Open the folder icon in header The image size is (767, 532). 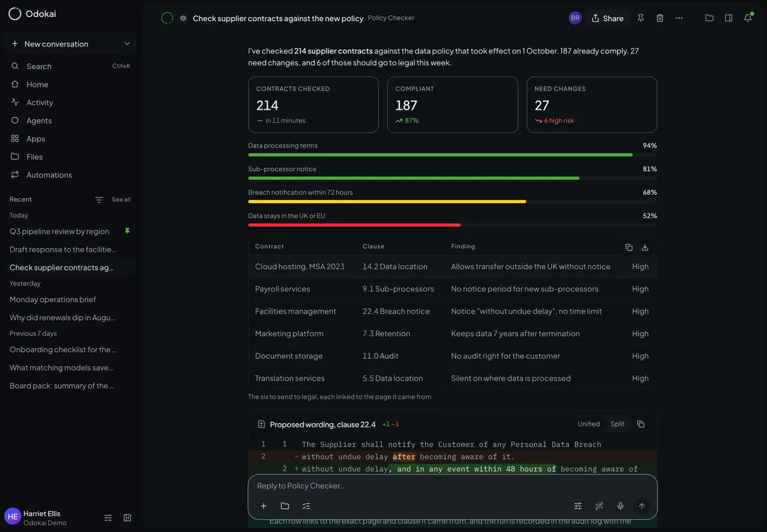[x=709, y=19]
